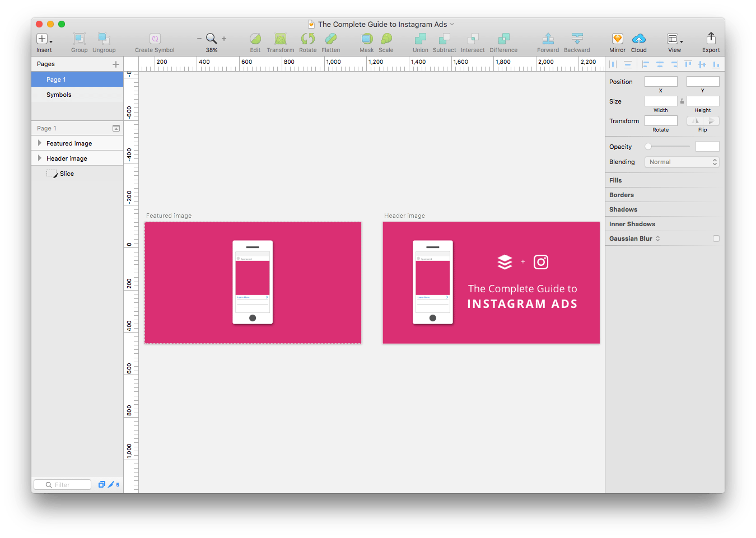
Task: Collapse the pages list toggle
Action: coord(116,128)
